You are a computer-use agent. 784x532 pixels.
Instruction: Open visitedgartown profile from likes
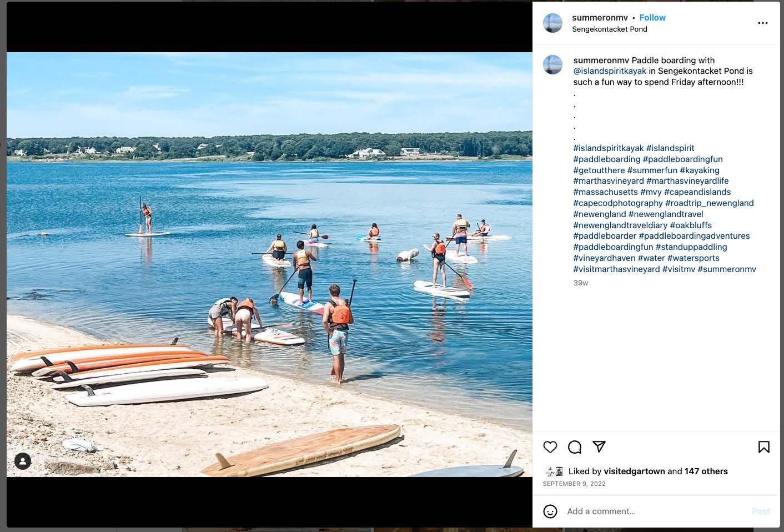click(635, 471)
